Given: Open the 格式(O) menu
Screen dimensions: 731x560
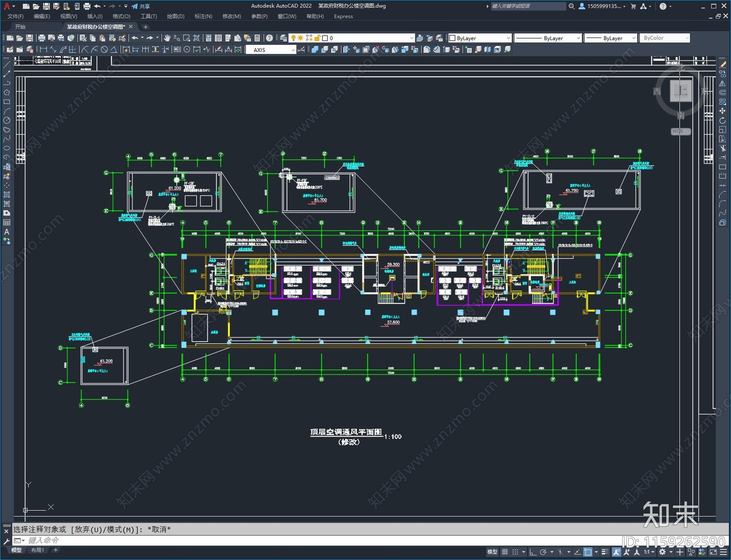Looking at the screenshot, I should [122, 16].
